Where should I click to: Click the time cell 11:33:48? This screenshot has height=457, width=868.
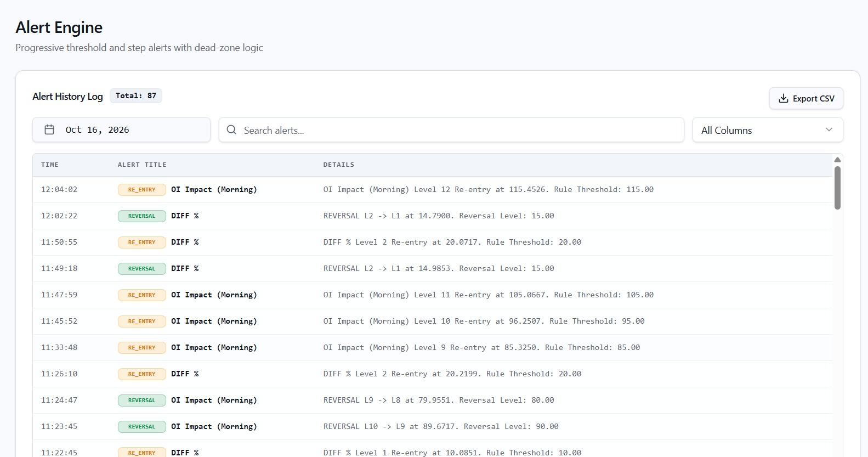[59, 348]
